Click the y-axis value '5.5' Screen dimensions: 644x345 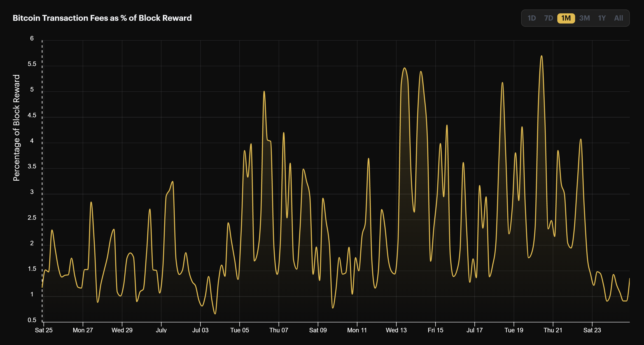32,64
